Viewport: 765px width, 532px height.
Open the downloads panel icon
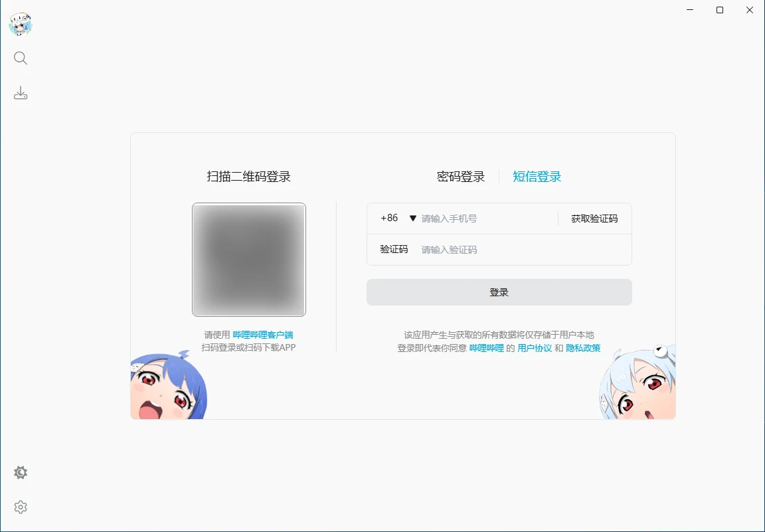pyautogui.click(x=21, y=93)
